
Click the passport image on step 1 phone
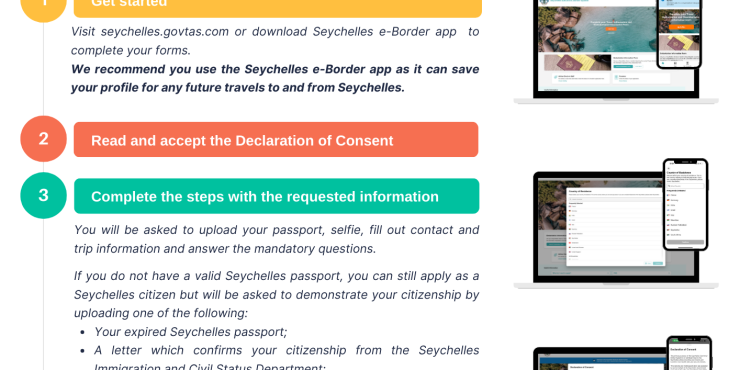click(678, 43)
